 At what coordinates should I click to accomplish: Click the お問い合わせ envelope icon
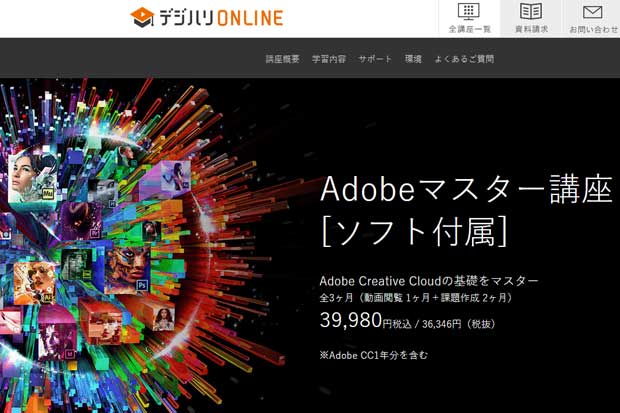click(593, 12)
